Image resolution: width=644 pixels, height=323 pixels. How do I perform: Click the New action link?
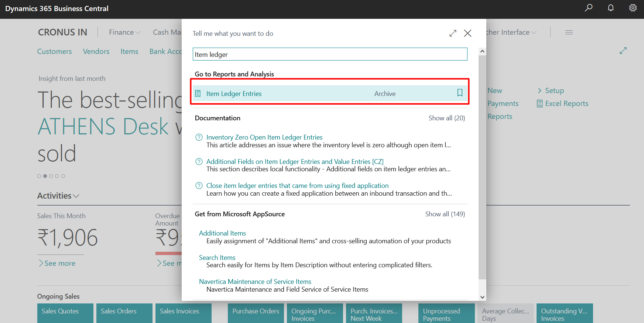point(495,91)
